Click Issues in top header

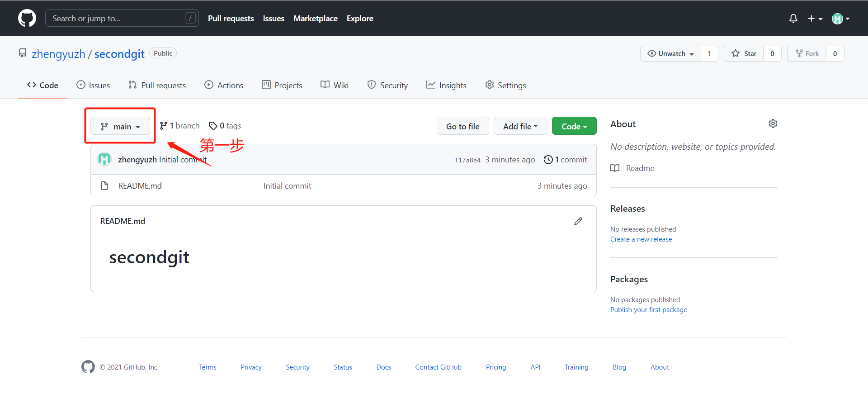[x=274, y=19]
